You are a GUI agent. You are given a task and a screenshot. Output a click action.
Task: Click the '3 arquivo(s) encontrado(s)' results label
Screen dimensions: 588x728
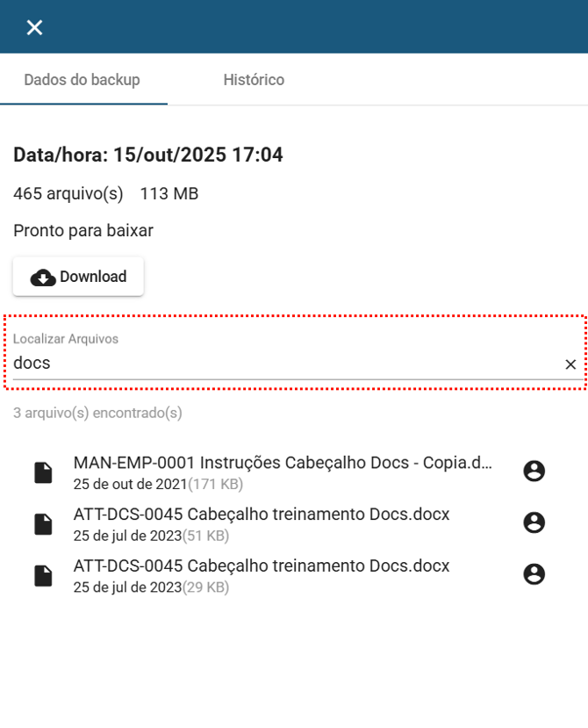[x=97, y=413]
